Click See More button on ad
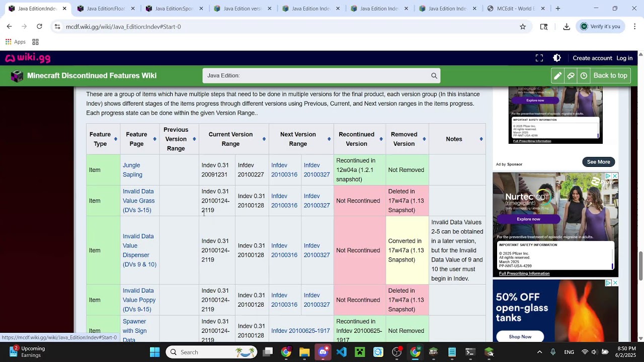644x362 pixels. [598, 162]
